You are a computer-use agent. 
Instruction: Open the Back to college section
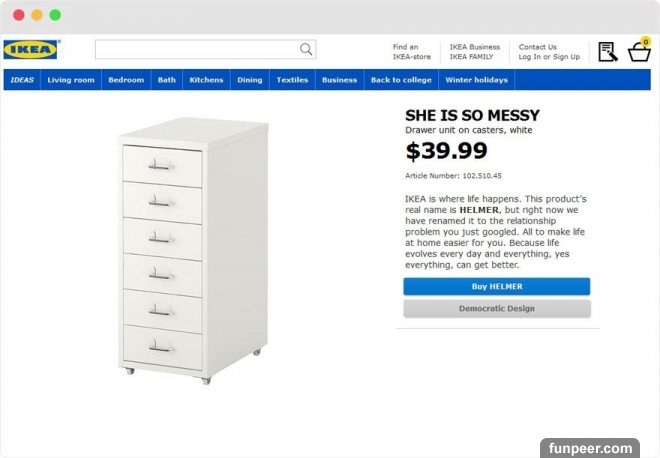401,80
